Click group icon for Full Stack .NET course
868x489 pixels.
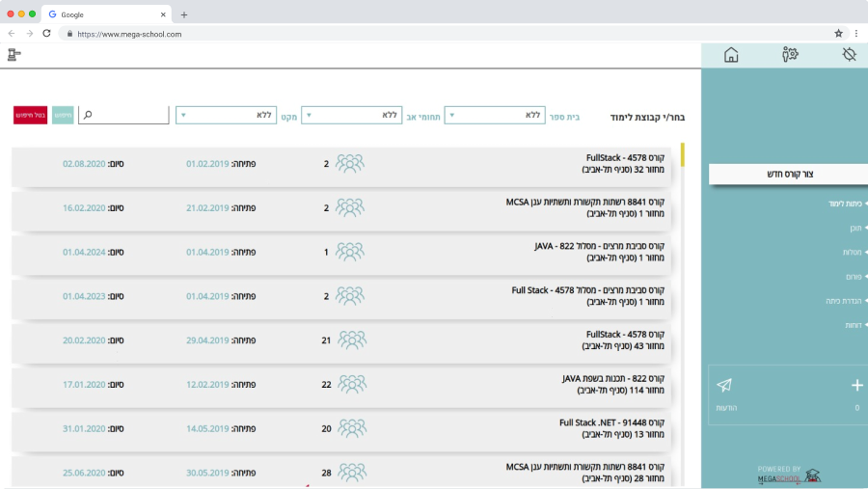352,428
